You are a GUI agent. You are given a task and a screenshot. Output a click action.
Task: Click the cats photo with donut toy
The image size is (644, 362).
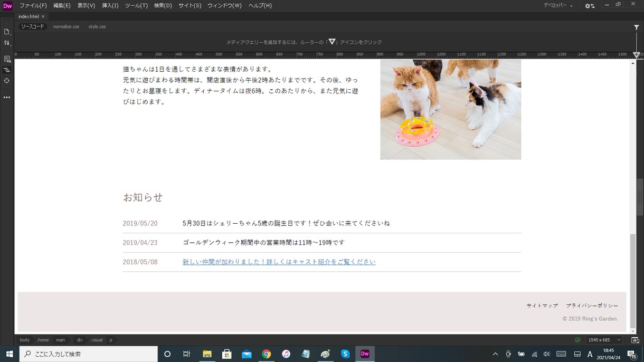[451, 109]
